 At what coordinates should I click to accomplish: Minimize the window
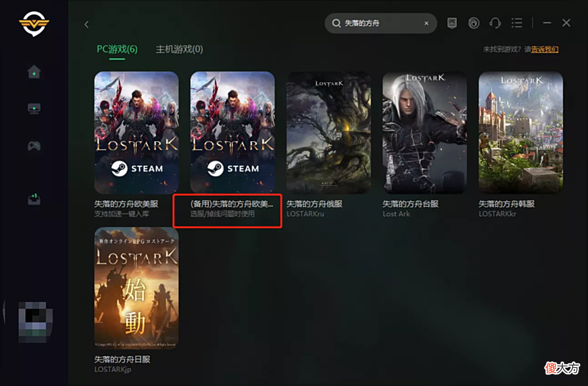[547, 23]
